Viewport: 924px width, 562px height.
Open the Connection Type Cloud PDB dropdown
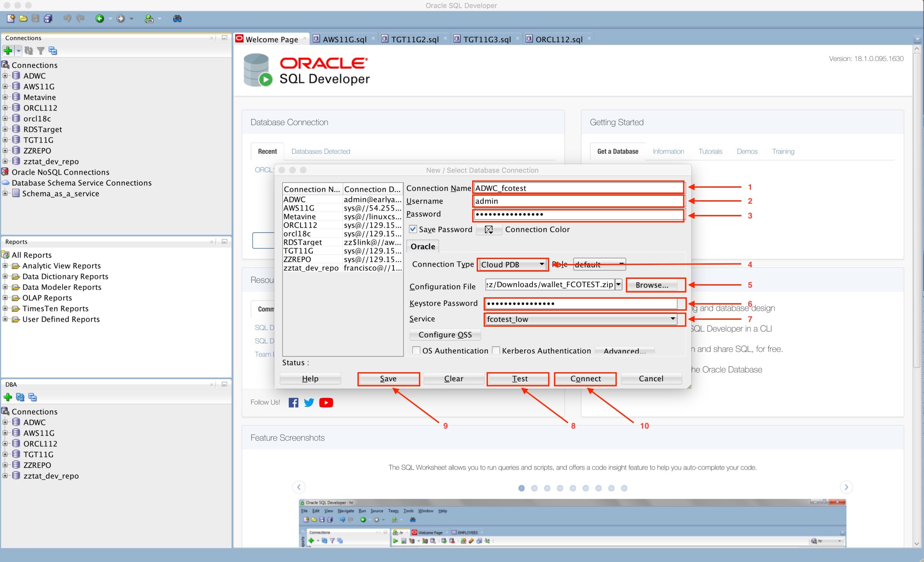pos(512,264)
